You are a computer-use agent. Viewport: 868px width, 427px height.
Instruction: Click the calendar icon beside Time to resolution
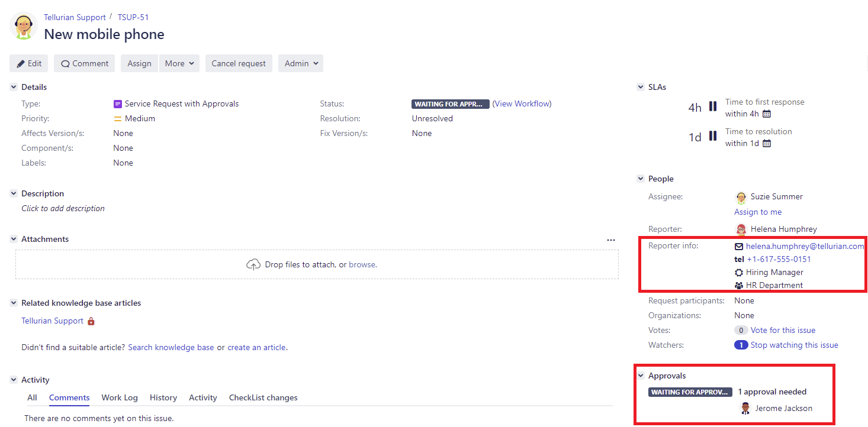tap(766, 144)
